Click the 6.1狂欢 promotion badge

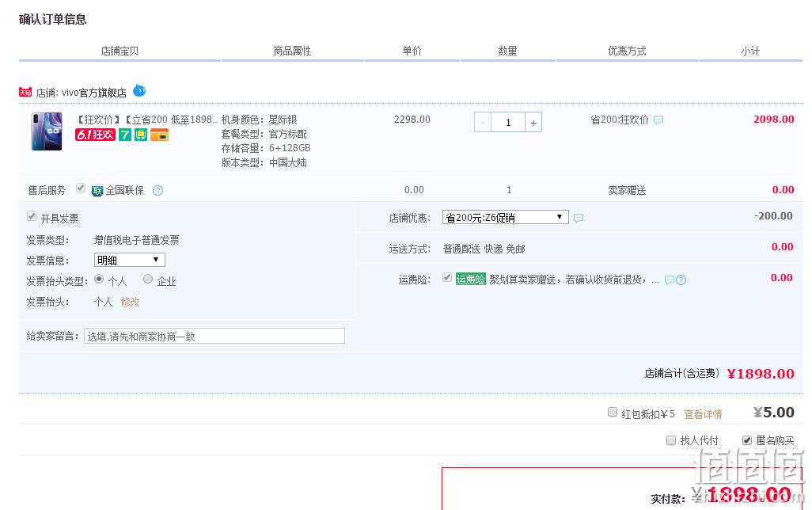point(95,135)
